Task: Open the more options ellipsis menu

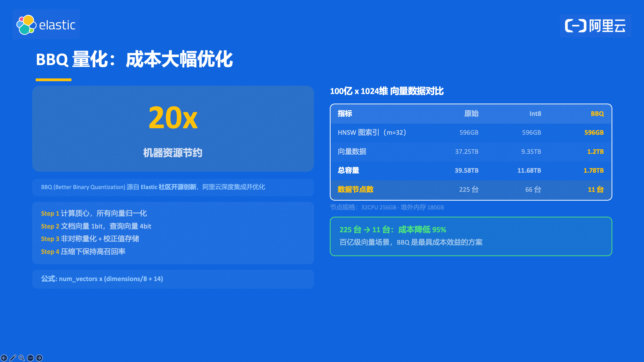Action: pos(30,358)
